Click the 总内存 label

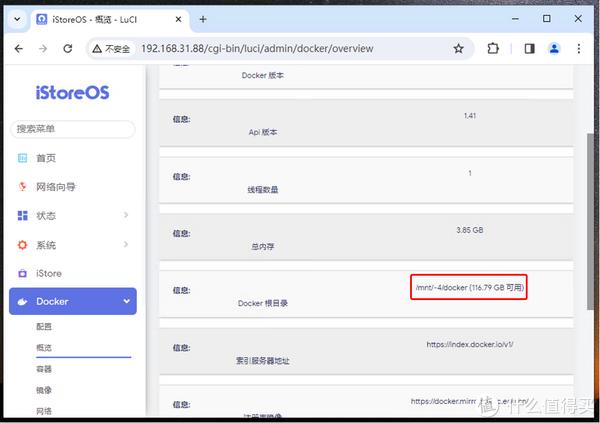[x=262, y=247]
